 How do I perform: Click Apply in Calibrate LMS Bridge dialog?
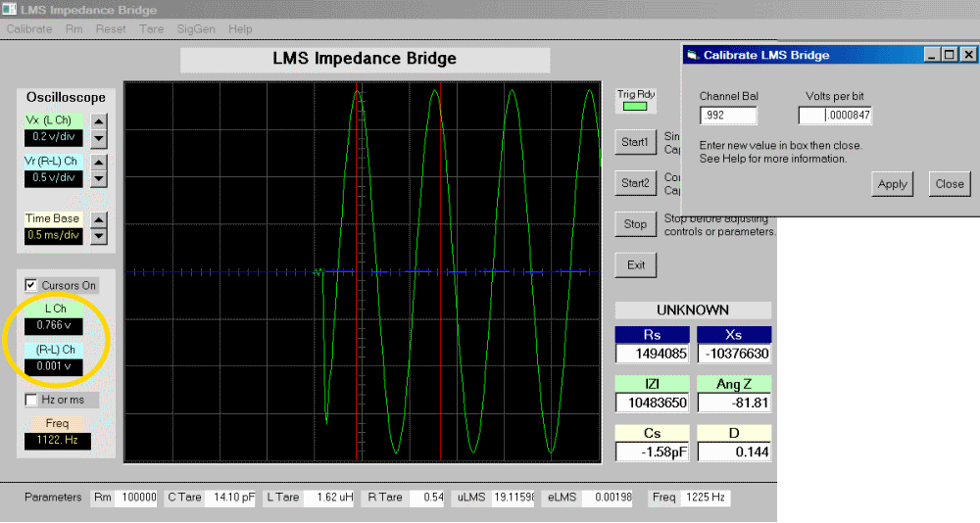pyautogui.click(x=892, y=184)
